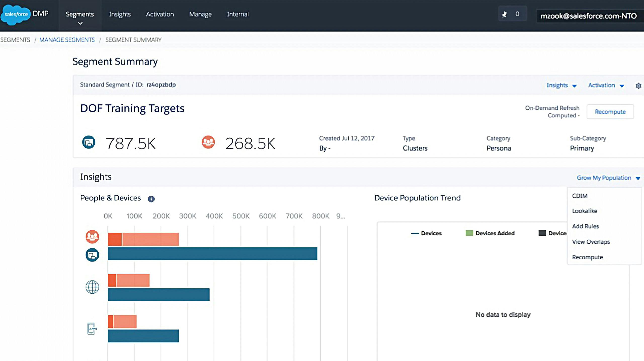The height and width of the screenshot is (361, 644).
Task: Select Lookalike from the dropdown menu
Action: (584, 211)
